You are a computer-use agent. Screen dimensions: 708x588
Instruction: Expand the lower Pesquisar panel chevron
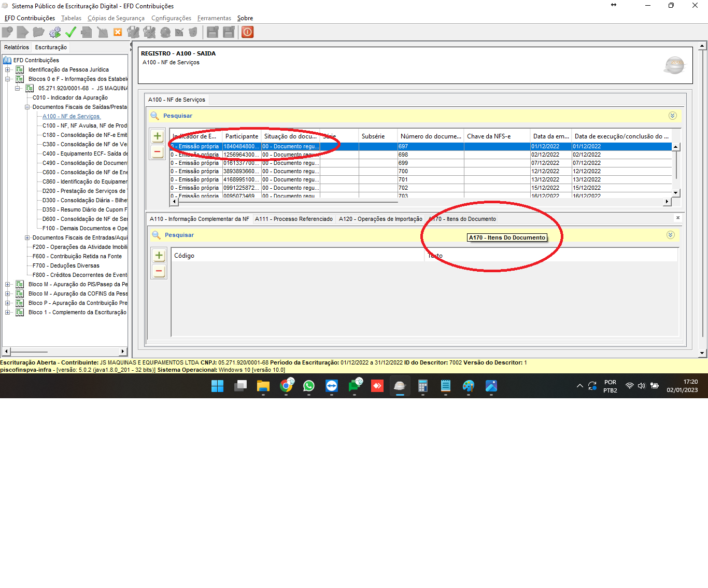click(x=670, y=235)
